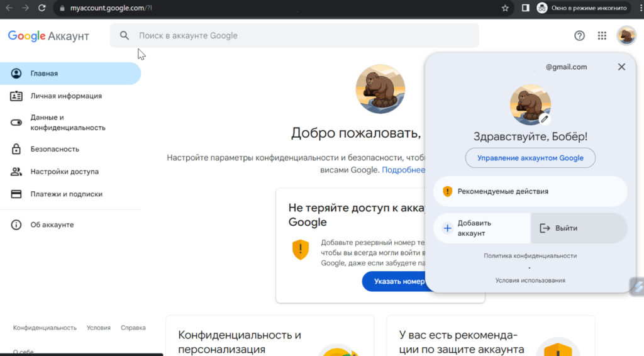Click the address bar URL

click(x=111, y=8)
